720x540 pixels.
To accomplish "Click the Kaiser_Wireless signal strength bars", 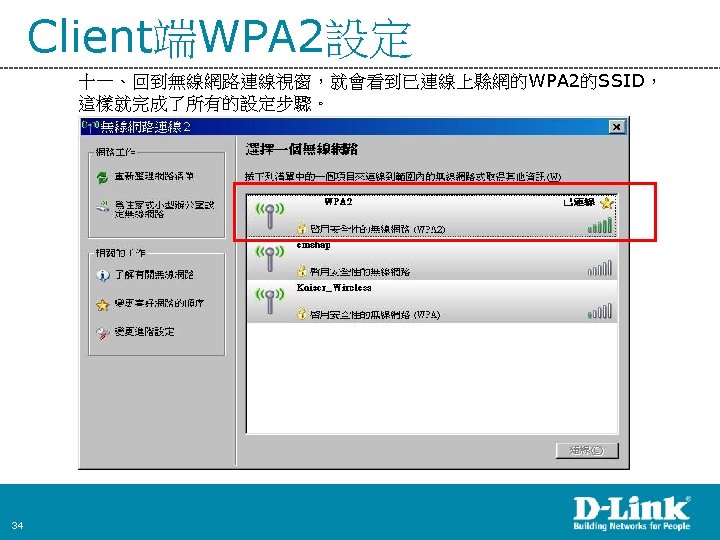I will [600, 311].
